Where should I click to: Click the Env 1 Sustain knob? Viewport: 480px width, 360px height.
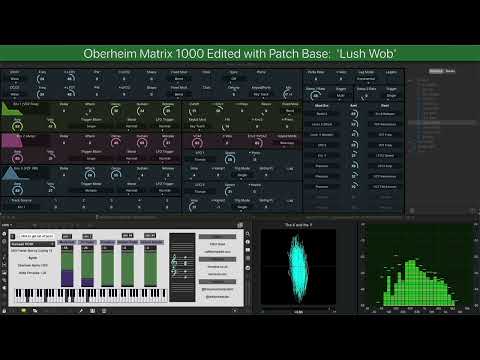(x=142, y=110)
